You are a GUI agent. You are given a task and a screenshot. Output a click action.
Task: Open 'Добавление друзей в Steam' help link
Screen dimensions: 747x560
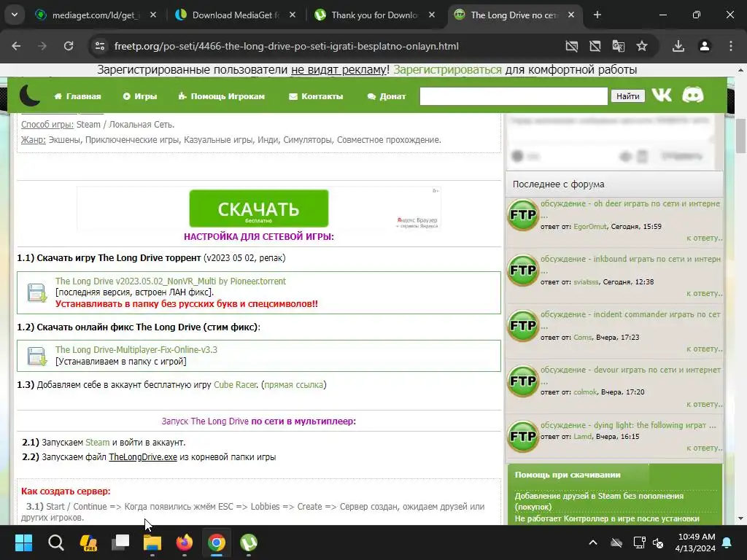click(599, 502)
